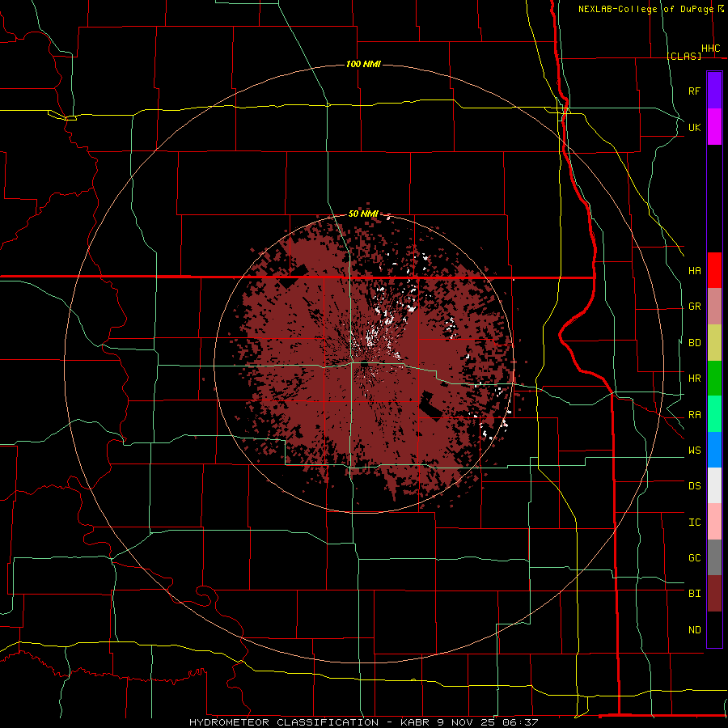Click the UK magenta legend swatch
The width and height of the screenshot is (728, 728).
point(714,127)
